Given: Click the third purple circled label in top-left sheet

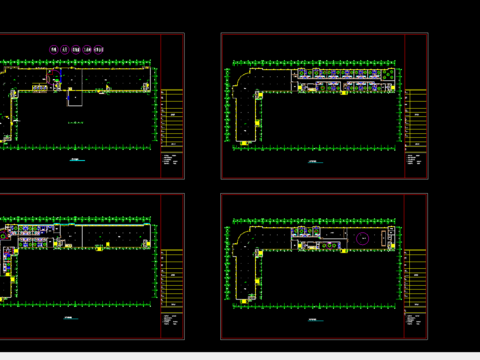Looking at the screenshot, I should pyautogui.click(x=76, y=50).
